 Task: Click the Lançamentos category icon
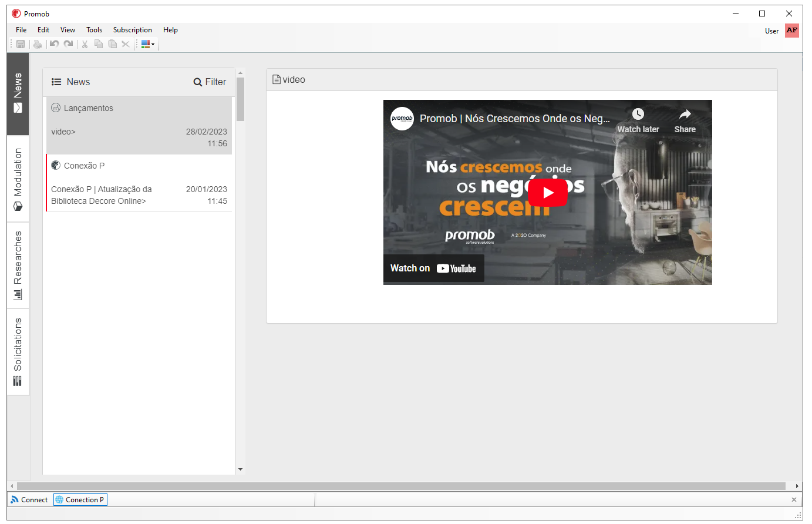[56, 108]
